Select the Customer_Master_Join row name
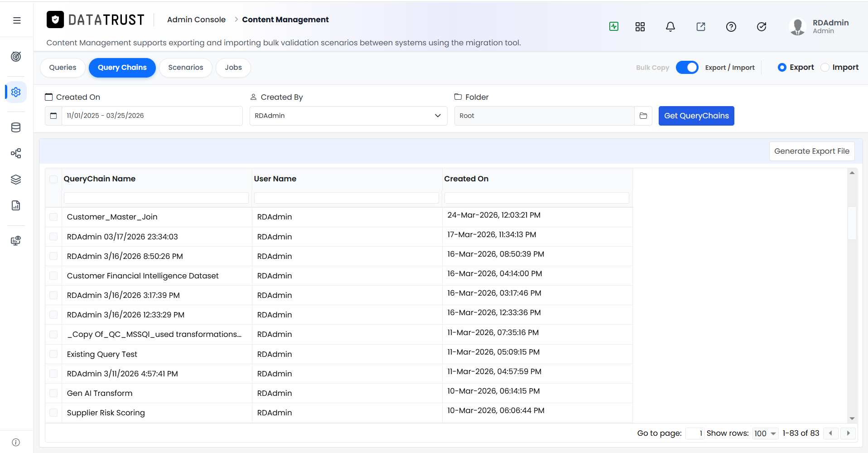Image resolution: width=868 pixels, height=453 pixels. click(112, 217)
